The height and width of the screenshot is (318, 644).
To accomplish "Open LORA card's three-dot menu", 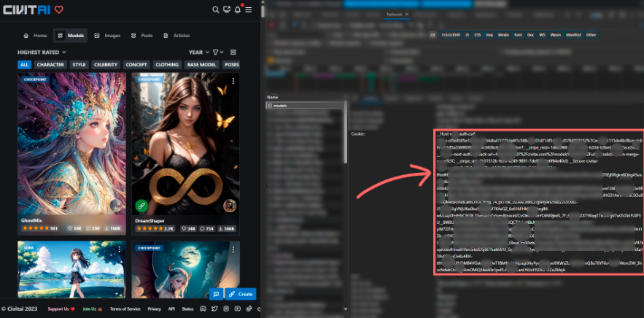I will 120,249.
